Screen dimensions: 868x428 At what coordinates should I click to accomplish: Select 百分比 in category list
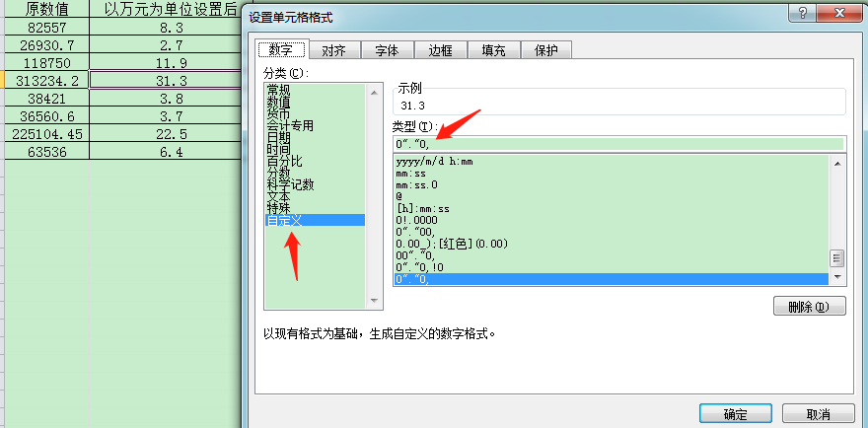click(x=315, y=161)
